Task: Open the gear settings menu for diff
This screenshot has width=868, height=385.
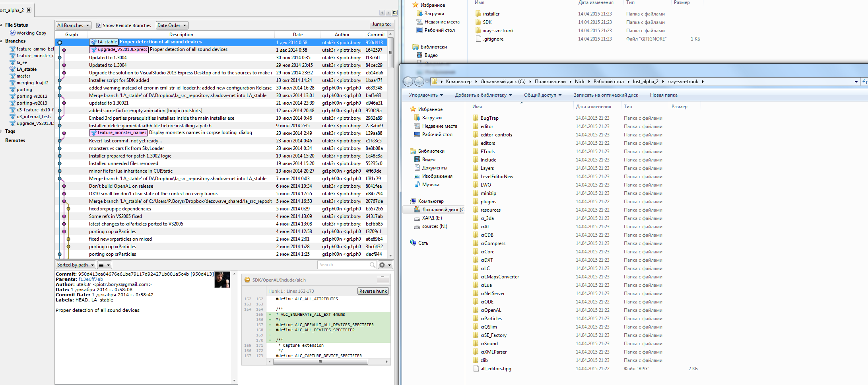Action: [385, 265]
